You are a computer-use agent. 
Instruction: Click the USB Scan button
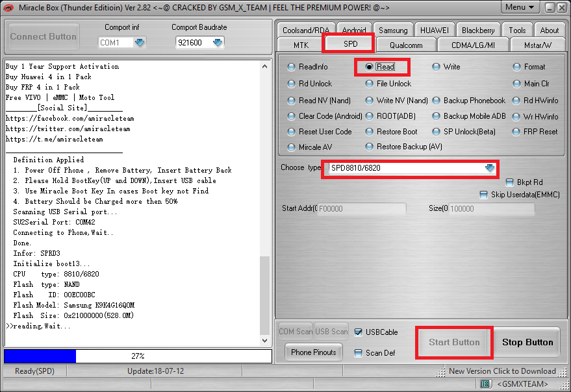tap(331, 332)
